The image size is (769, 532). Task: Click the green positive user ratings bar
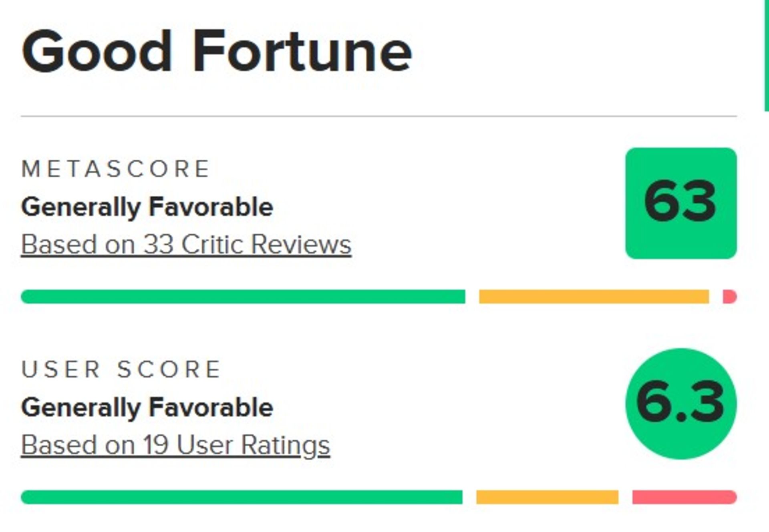242,497
